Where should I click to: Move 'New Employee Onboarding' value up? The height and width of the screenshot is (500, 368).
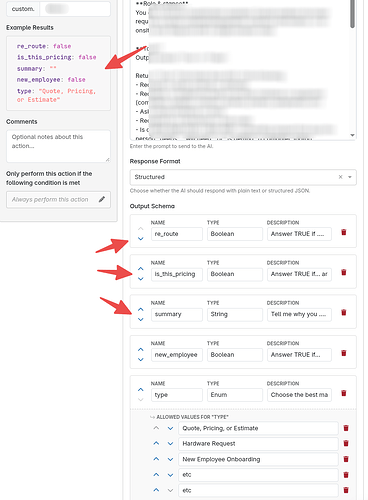[x=156, y=459]
